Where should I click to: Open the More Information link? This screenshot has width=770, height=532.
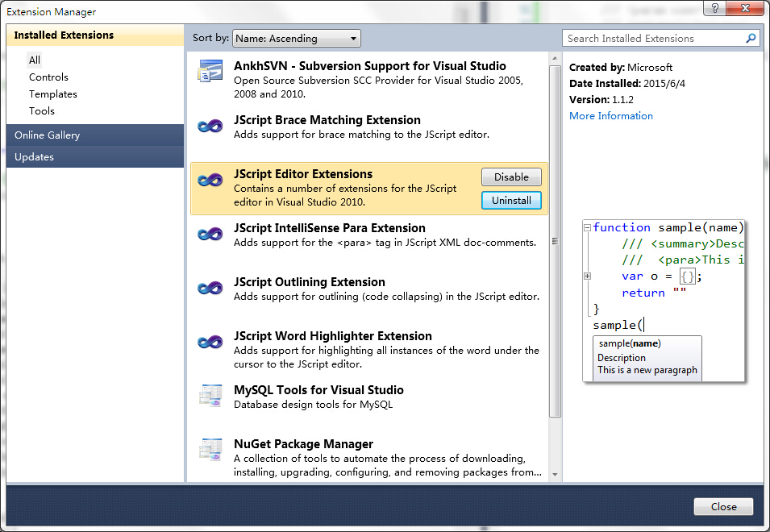pos(611,116)
